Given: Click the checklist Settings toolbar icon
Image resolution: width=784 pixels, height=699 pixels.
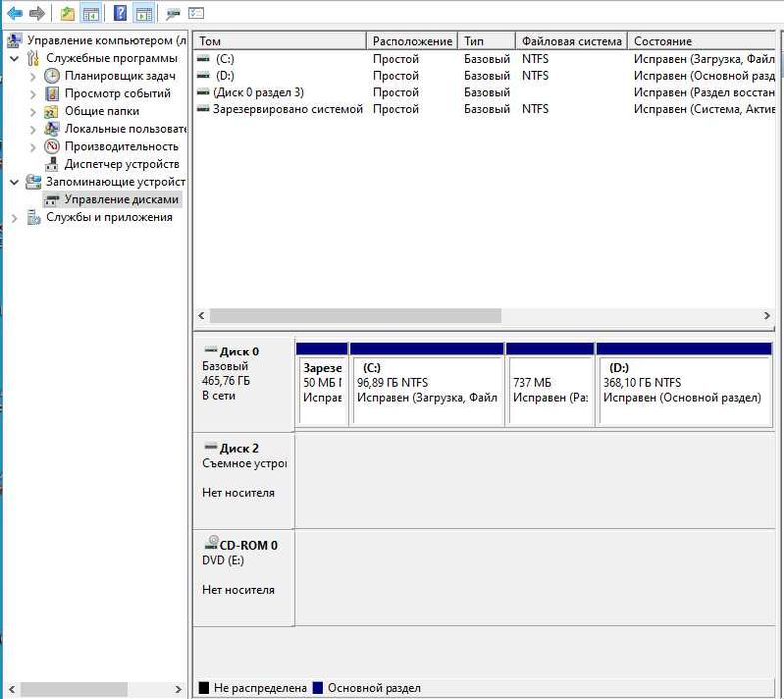Looking at the screenshot, I should point(196,13).
